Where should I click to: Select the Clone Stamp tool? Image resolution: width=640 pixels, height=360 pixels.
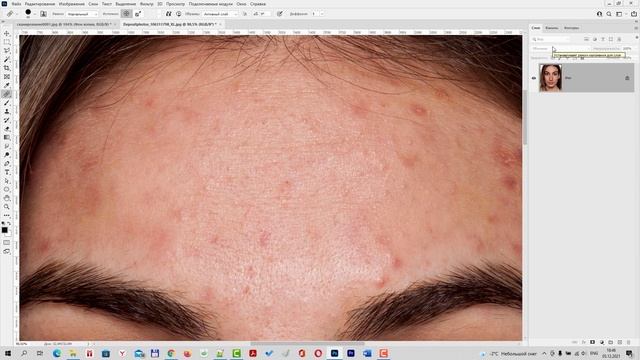(x=7, y=111)
